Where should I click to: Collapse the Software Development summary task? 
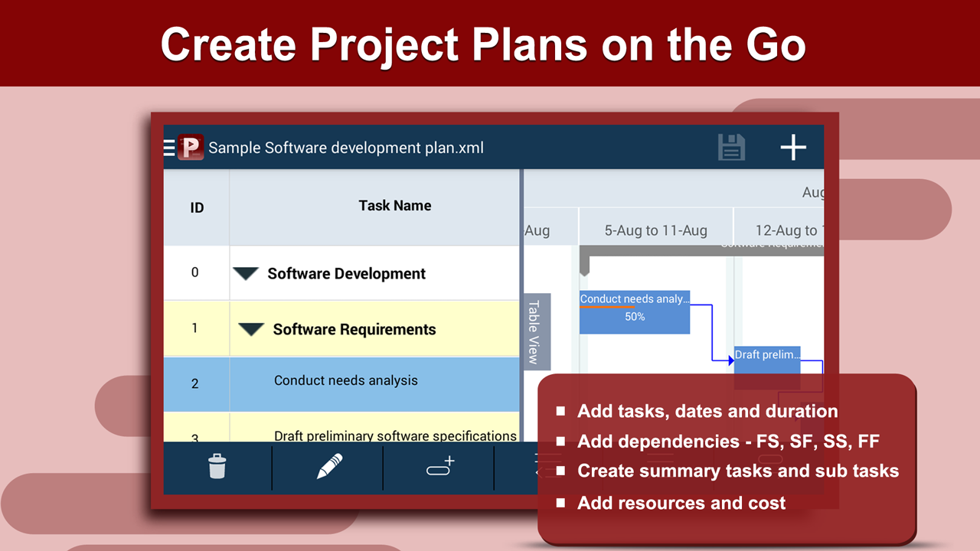click(245, 272)
